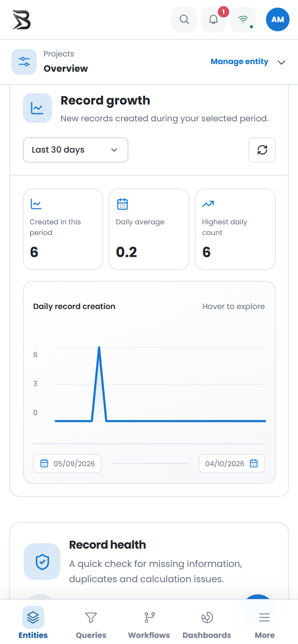Switch to the Workflows tab
Image resolution: width=298 pixels, height=644 pixels.
click(149, 623)
